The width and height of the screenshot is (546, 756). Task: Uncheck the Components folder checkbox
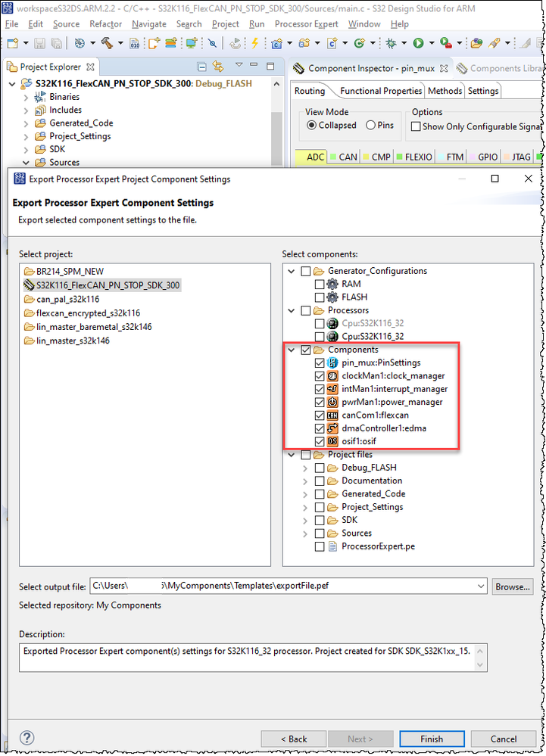pyautogui.click(x=305, y=350)
